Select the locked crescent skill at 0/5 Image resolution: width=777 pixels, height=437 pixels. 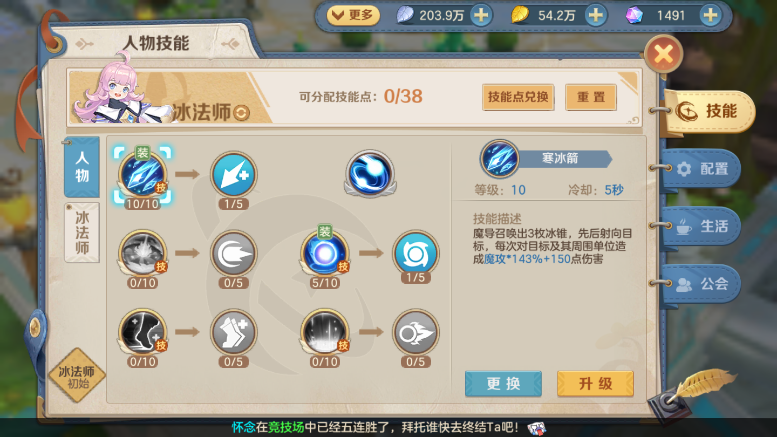[233, 253]
